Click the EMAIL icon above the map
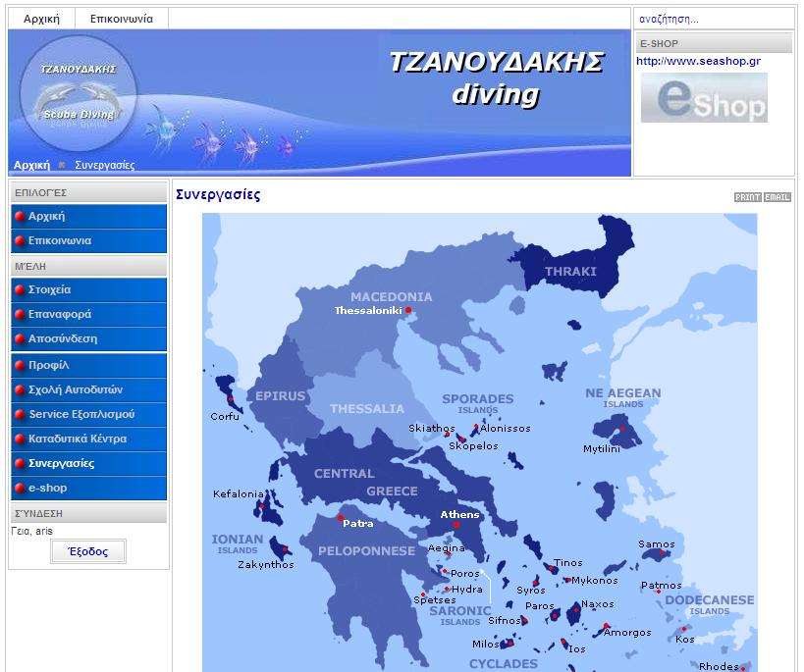This screenshot has width=804, height=672. pos(777,197)
